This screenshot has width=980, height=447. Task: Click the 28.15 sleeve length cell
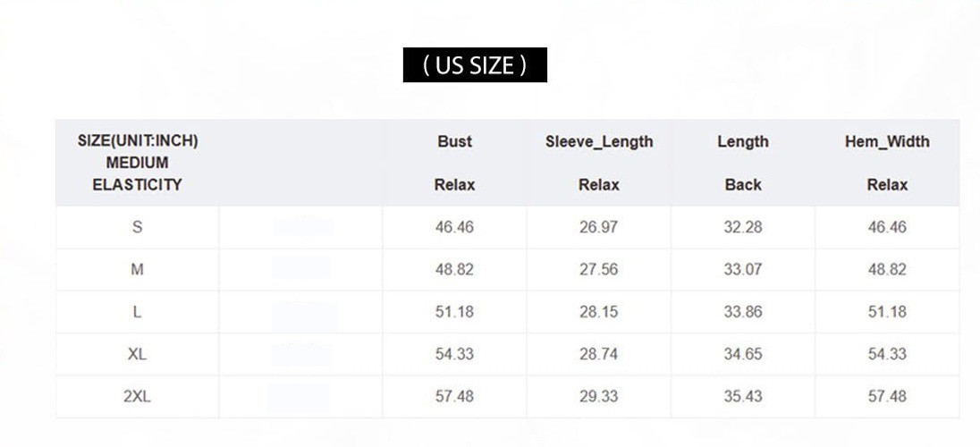[599, 311]
